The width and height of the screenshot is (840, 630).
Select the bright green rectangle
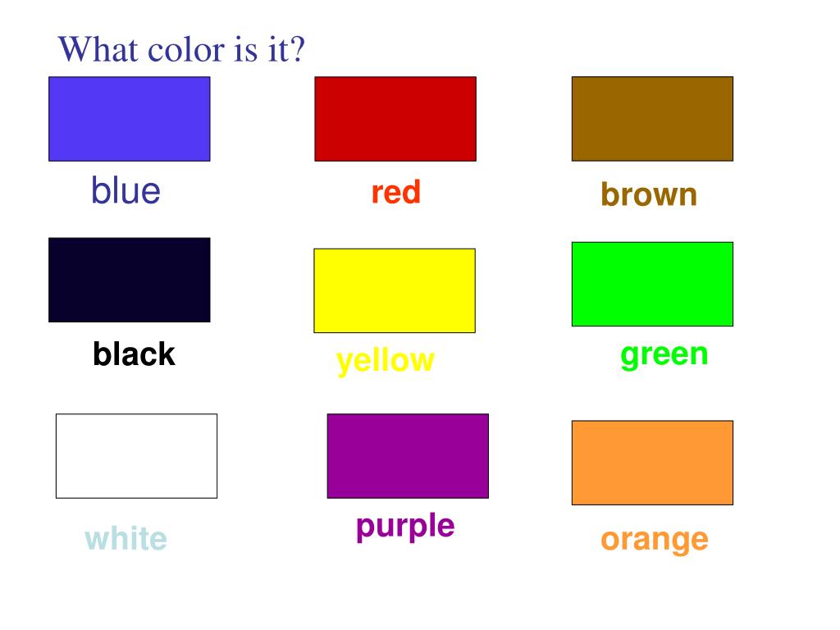(652, 284)
